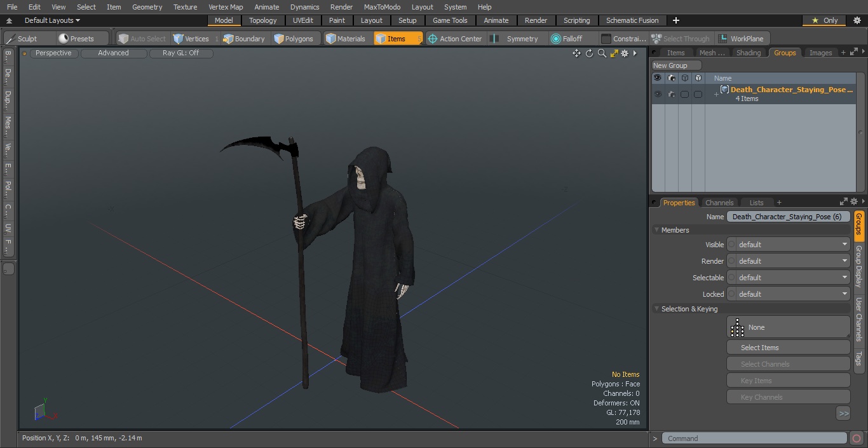Expand the Death_Character_Staying_Pose group tree
The width and height of the screenshot is (868, 448).
click(716, 95)
